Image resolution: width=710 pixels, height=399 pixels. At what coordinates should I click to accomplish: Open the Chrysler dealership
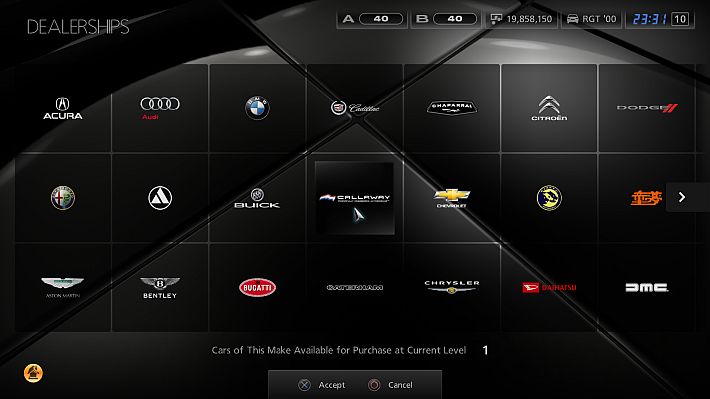(451, 287)
